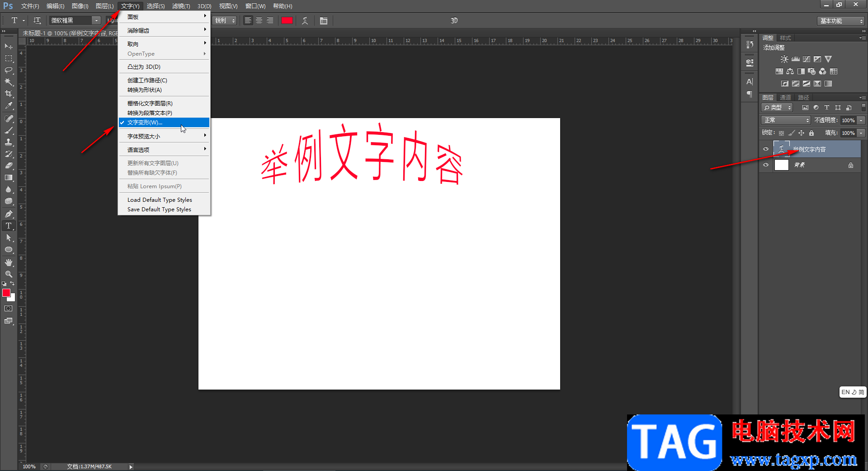
Task: Right align the text
Action: [x=270, y=20]
